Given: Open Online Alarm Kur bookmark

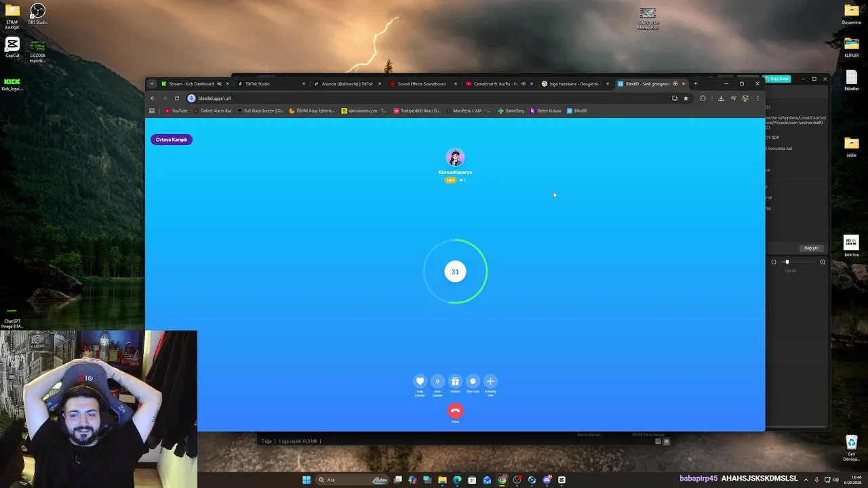Looking at the screenshot, I should [213, 110].
